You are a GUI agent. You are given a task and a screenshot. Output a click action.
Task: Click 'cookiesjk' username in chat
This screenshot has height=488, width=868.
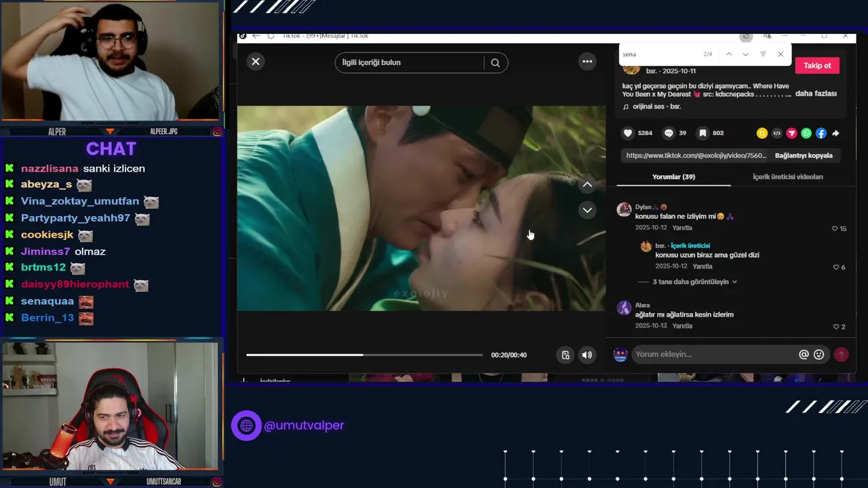(x=47, y=235)
